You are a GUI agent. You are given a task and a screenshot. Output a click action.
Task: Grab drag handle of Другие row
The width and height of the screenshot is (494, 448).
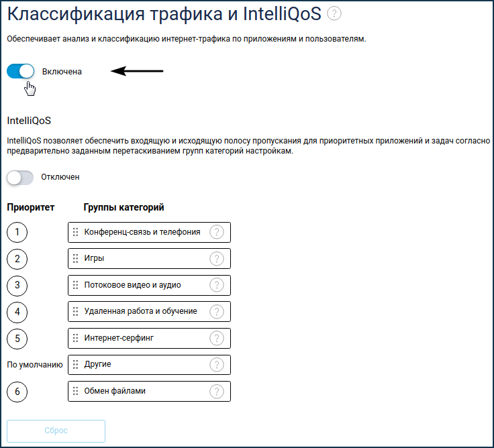pos(75,365)
